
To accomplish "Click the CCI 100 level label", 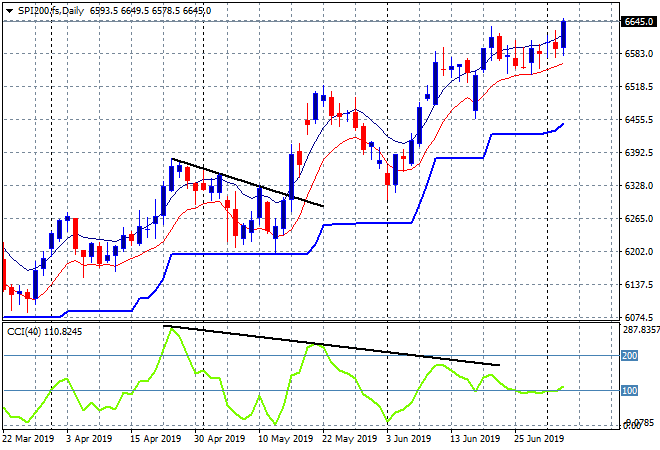I will pos(629,391).
